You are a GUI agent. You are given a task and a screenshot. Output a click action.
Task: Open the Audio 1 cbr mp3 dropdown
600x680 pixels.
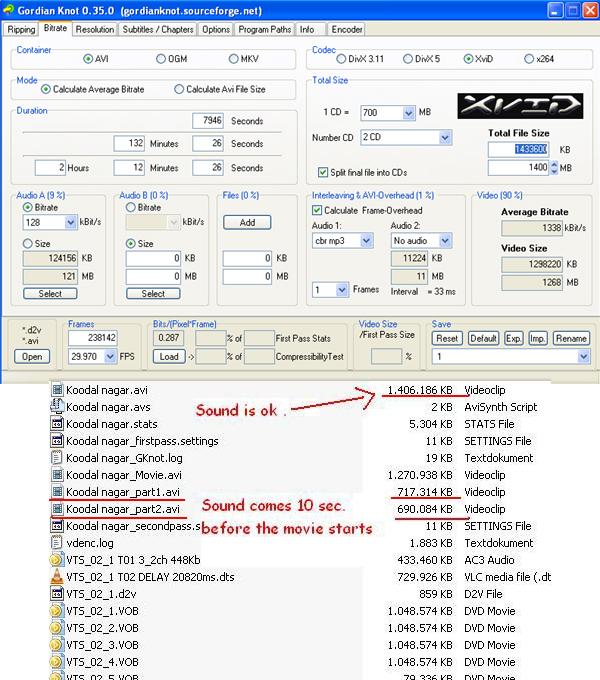366,240
